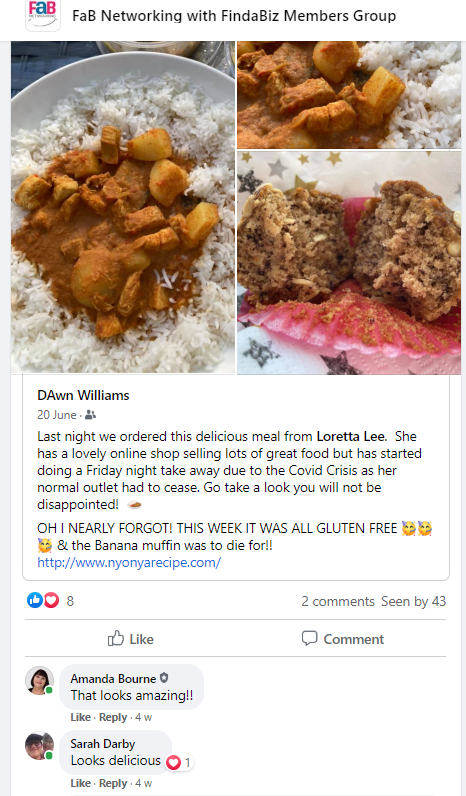
Task: Open the large curry and rice photo
Action: click(x=123, y=207)
